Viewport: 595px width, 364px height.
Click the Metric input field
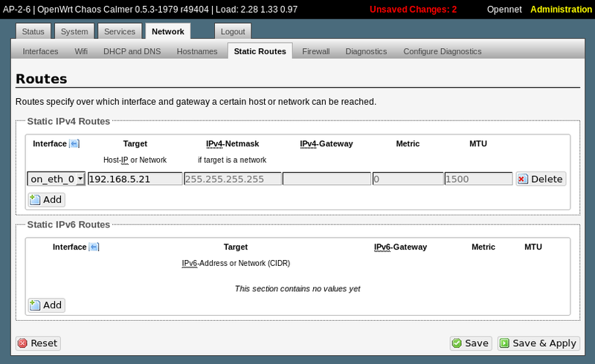pyautogui.click(x=408, y=179)
